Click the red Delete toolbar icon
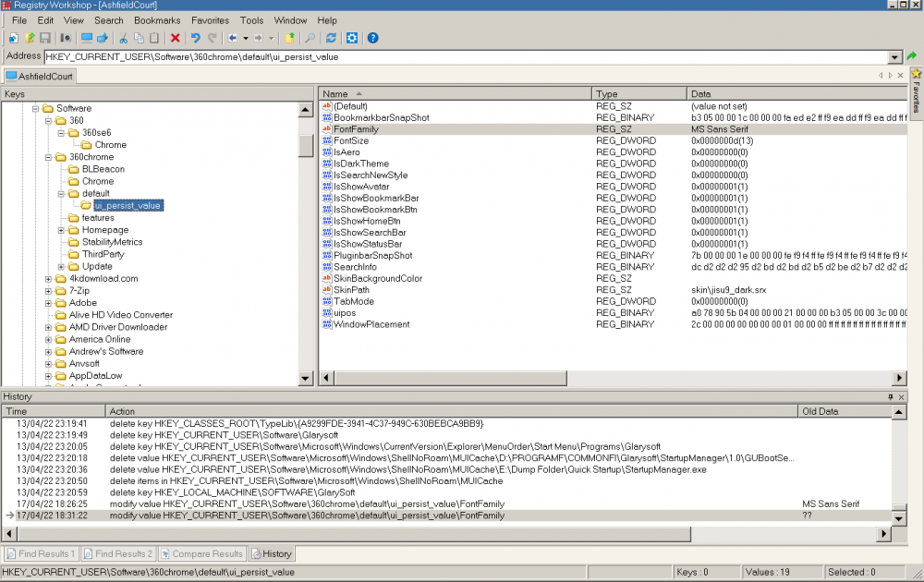Image resolution: width=924 pixels, height=582 pixels. (x=175, y=38)
